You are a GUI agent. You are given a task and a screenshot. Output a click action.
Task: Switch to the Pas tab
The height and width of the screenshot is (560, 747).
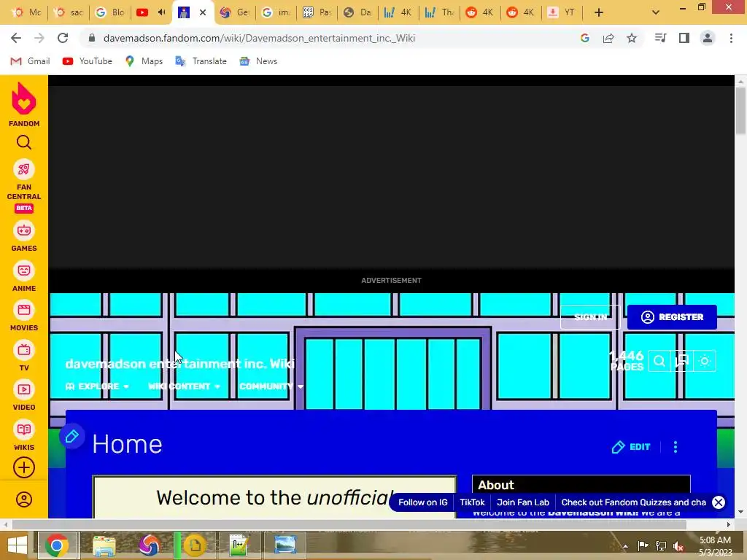[317, 12]
